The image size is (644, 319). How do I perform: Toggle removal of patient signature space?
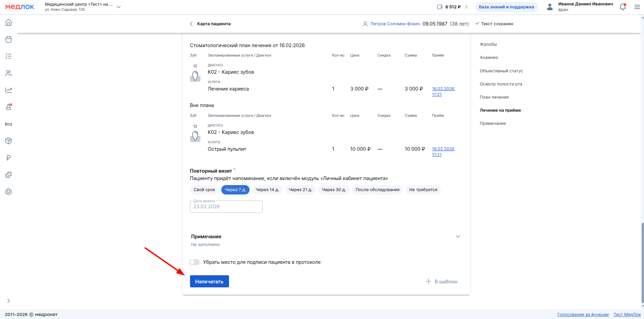click(x=194, y=262)
